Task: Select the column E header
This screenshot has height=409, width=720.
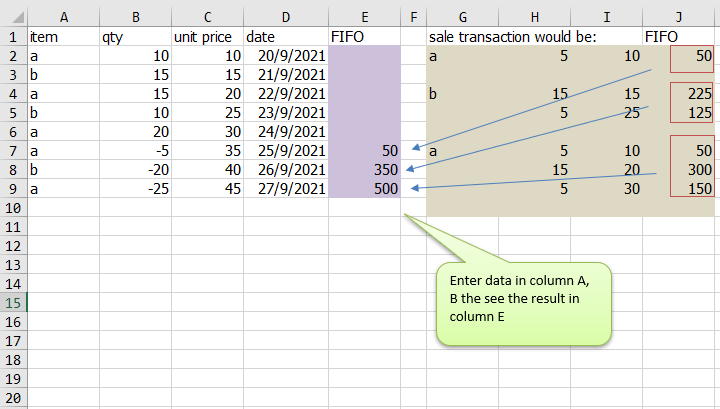Action: [x=364, y=16]
